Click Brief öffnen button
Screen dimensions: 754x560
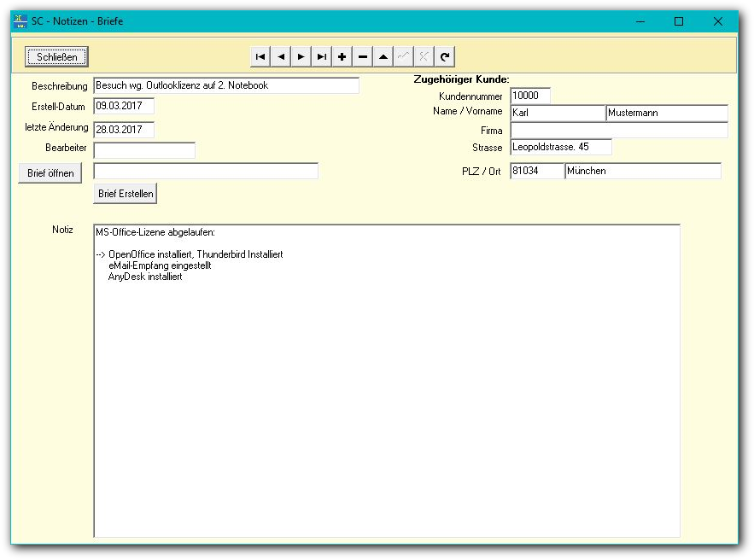point(50,173)
